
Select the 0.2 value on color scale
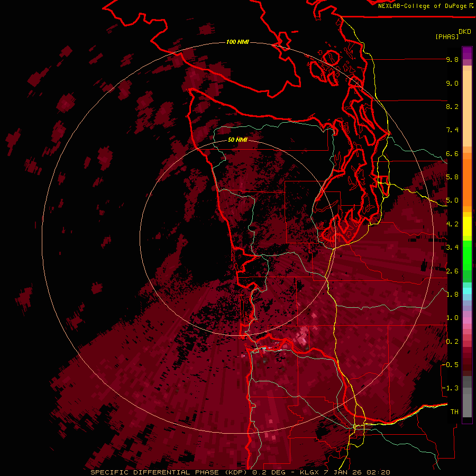click(x=452, y=342)
